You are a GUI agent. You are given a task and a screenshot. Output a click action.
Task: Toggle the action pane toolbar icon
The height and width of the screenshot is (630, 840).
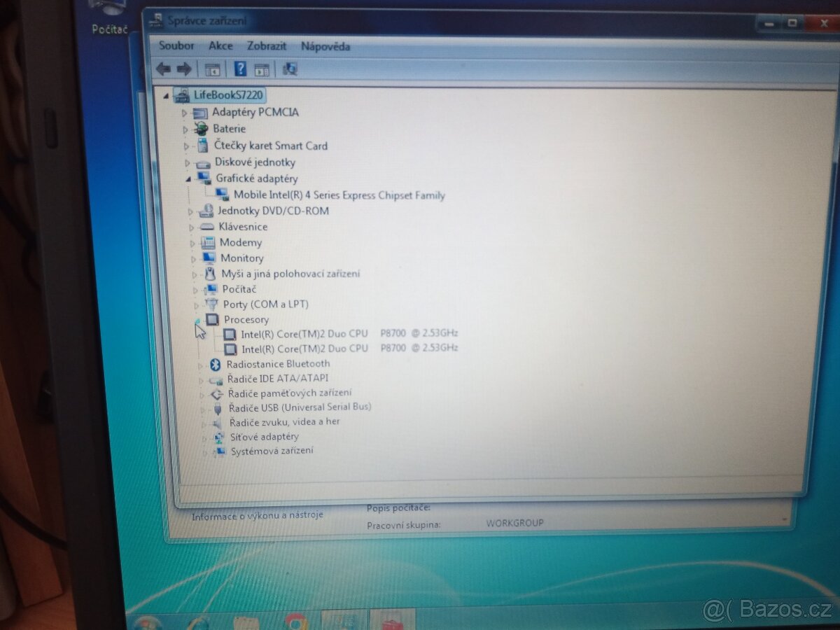262,69
